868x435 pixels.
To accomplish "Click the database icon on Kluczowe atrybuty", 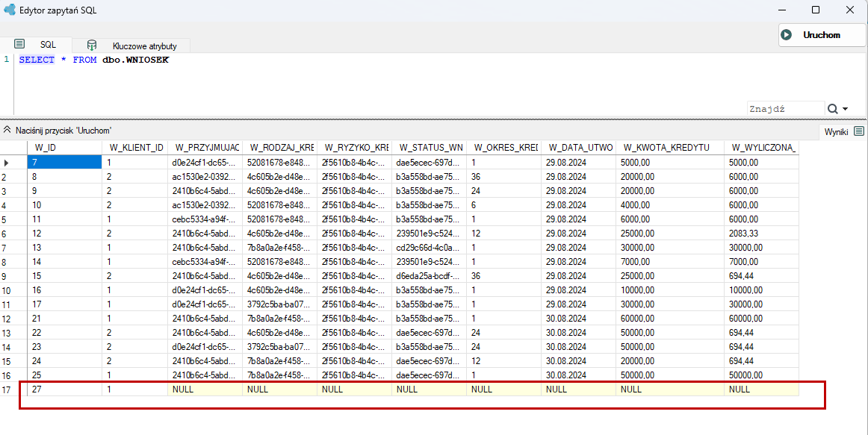I will (92, 46).
